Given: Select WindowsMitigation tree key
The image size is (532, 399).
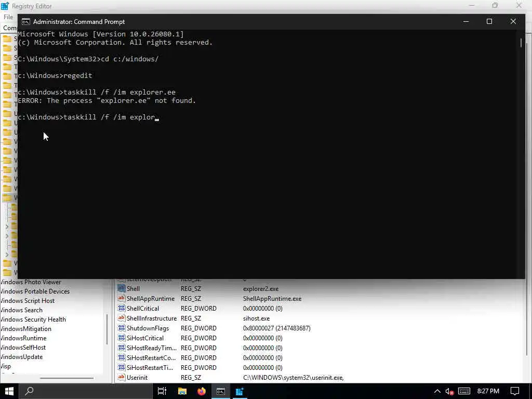Looking at the screenshot, I should tap(26, 329).
